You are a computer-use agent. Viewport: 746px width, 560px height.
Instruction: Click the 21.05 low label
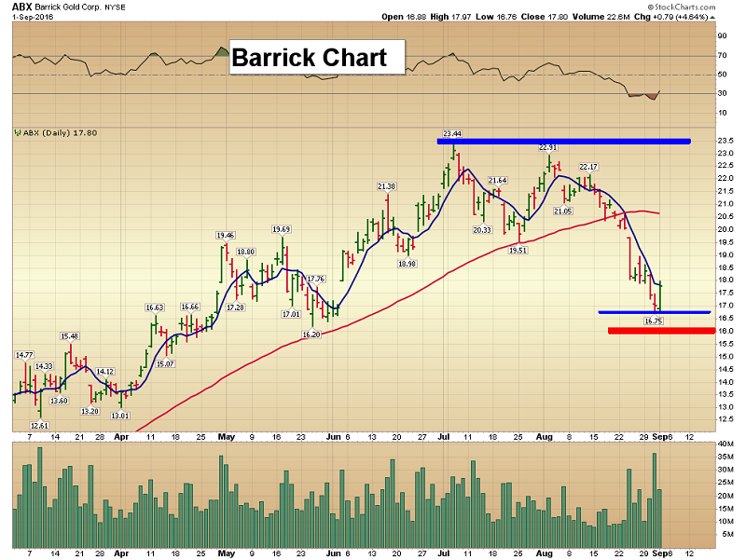[562, 212]
